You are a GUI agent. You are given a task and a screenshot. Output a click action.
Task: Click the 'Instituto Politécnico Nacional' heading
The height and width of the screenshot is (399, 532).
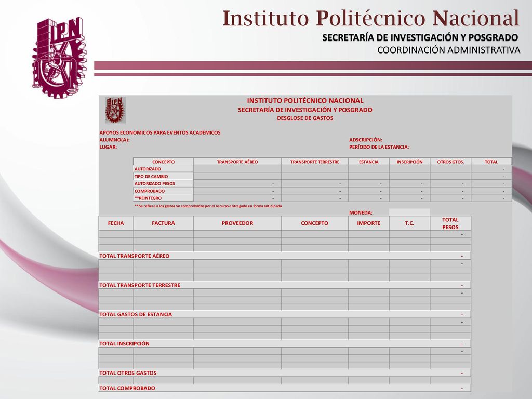coord(371,19)
